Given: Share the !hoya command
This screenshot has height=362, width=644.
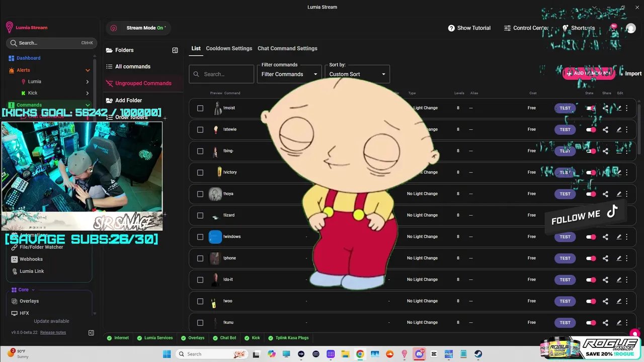Looking at the screenshot, I should [x=605, y=194].
